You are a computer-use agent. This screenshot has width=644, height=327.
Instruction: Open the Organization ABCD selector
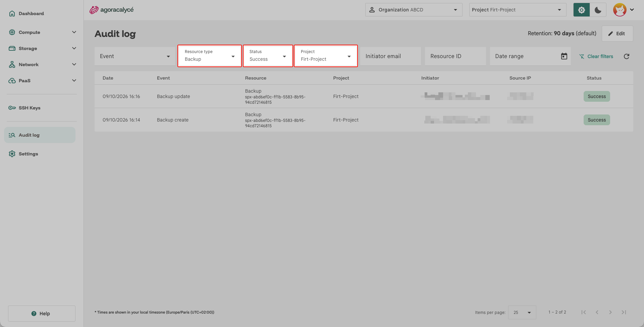pyautogui.click(x=414, y=10)
